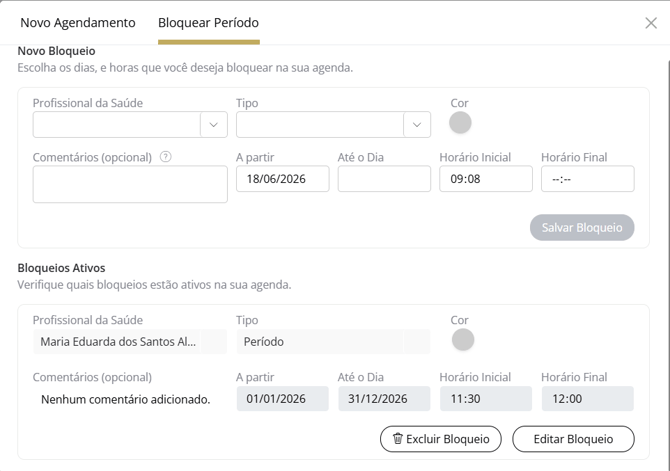Click the help icon beside Comentários
Viewport: 670px width, 471px height.
tap(165, 157)
